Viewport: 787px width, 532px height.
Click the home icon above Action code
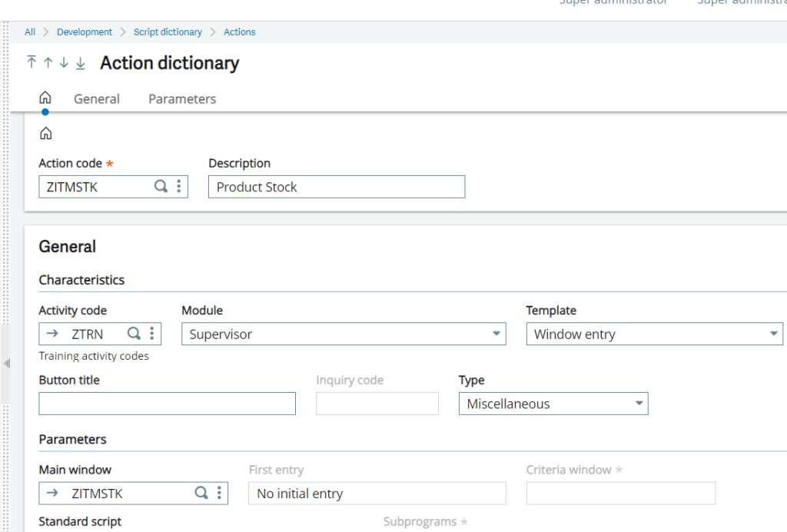click(45, 134)
